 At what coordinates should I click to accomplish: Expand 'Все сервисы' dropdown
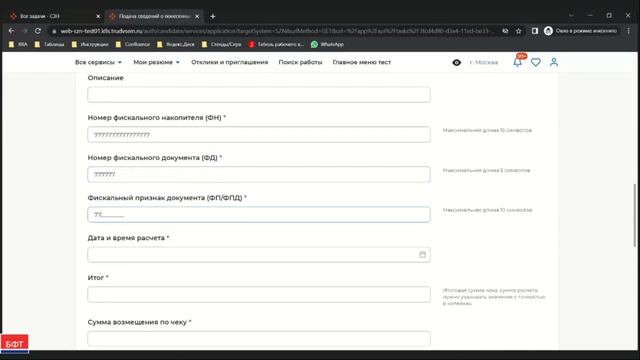pos(98,62)
